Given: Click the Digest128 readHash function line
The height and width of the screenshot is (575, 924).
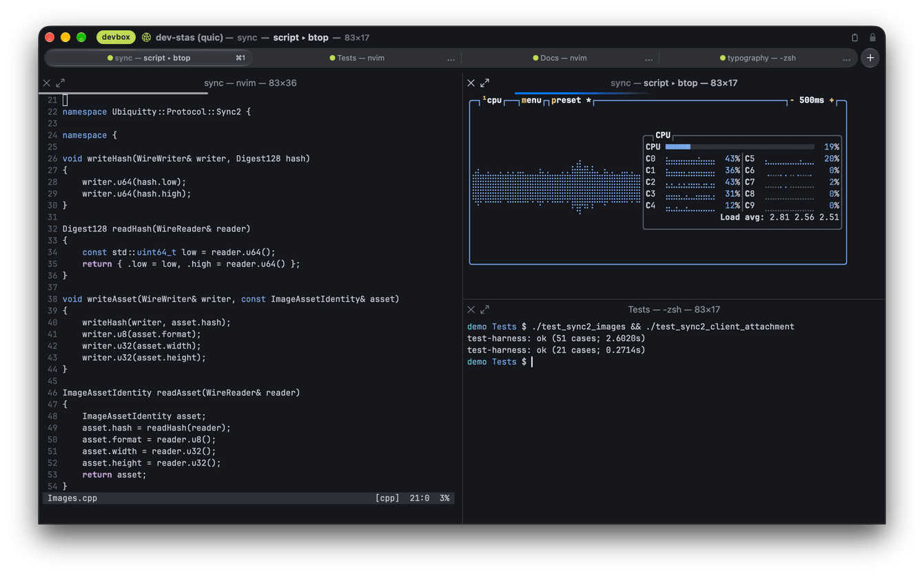Looking at the screenshot, I should [156, 229].
